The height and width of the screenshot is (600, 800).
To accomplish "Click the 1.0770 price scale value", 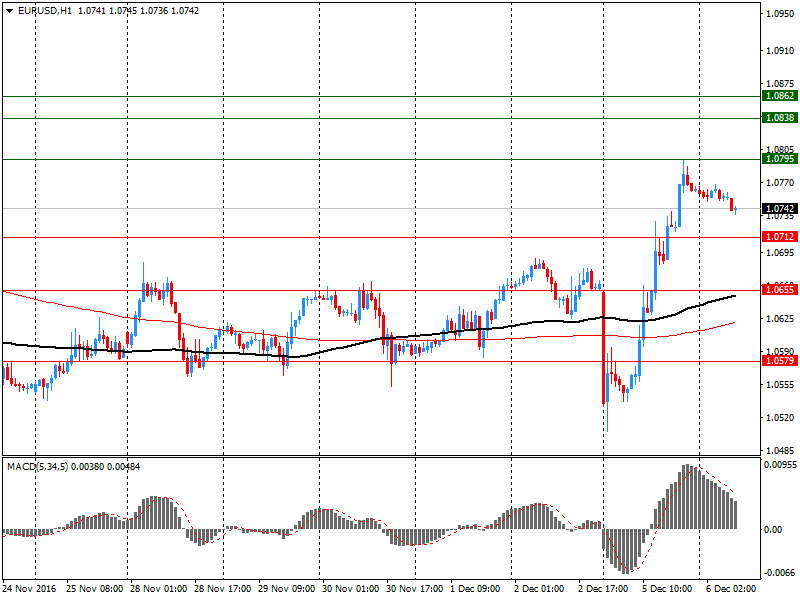I will click(780, 183).
